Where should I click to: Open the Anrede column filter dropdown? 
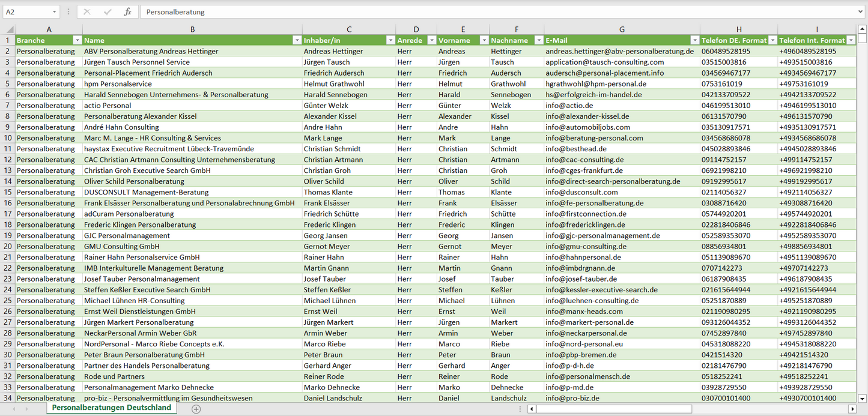(x=431, y=40)
